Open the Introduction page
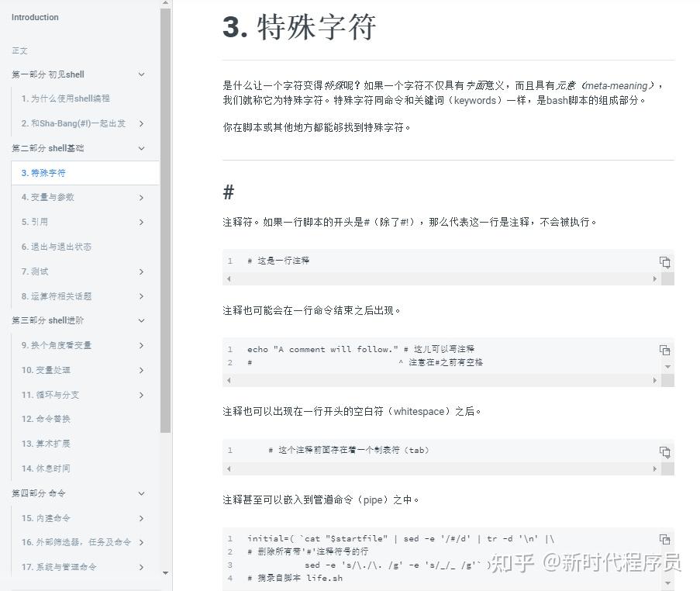This screenshot has width=700, height=591. (34, 17)
